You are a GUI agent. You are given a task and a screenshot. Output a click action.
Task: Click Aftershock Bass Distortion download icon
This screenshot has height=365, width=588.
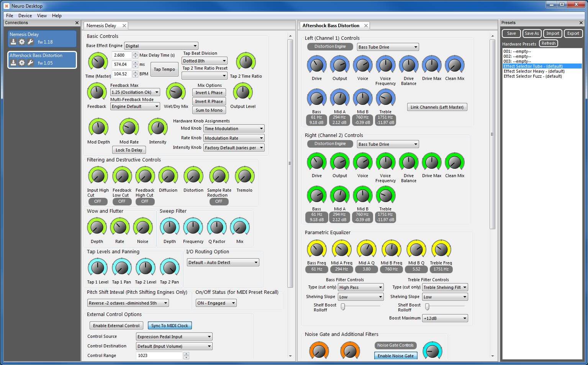13,63
